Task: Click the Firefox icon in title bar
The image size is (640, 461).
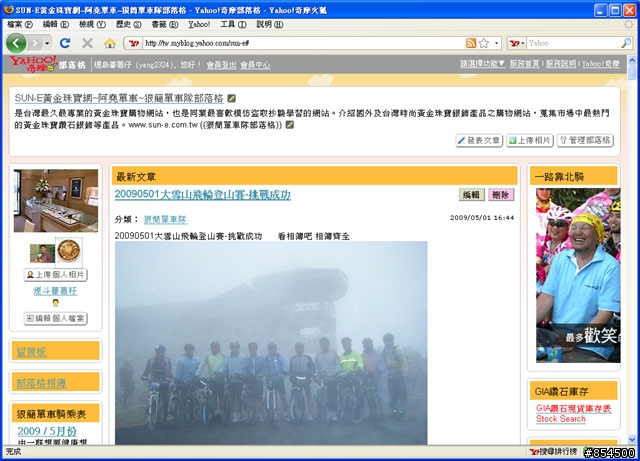Action: pos(9,9)
